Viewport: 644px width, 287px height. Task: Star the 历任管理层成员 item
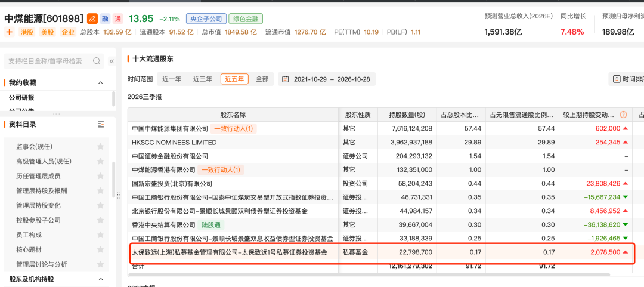[100, 176]
